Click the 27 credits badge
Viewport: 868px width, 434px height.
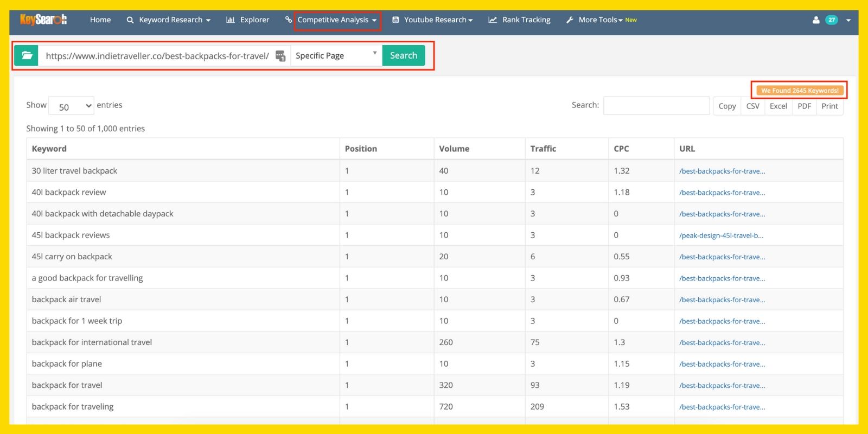(x=831, y=20)
